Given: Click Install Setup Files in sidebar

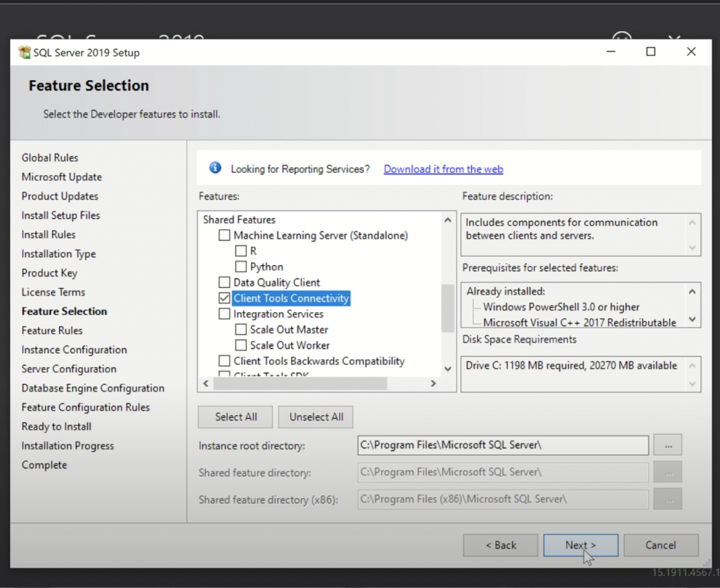Looking at the screenshot, I should click(60, 215).
